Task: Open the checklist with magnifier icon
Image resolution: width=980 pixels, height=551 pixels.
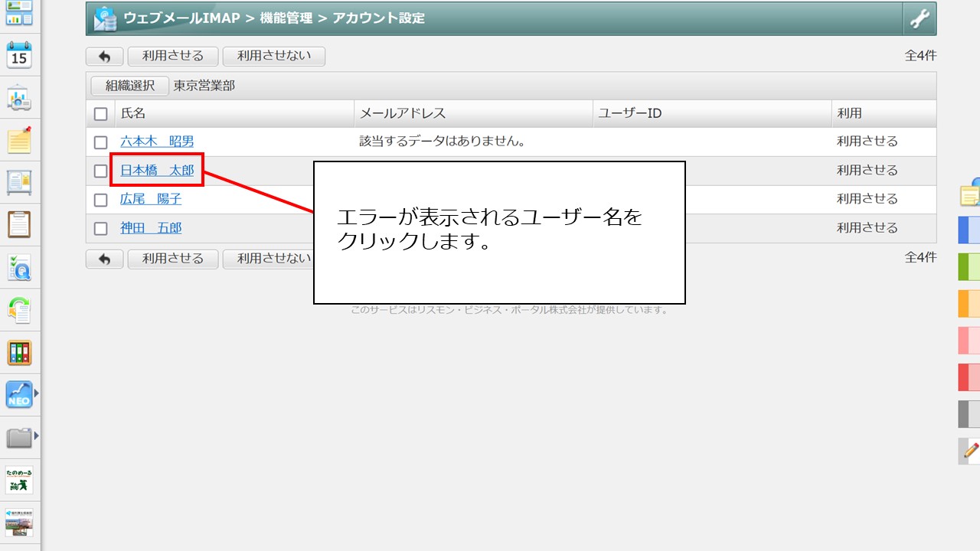Action: pos(19,267)
